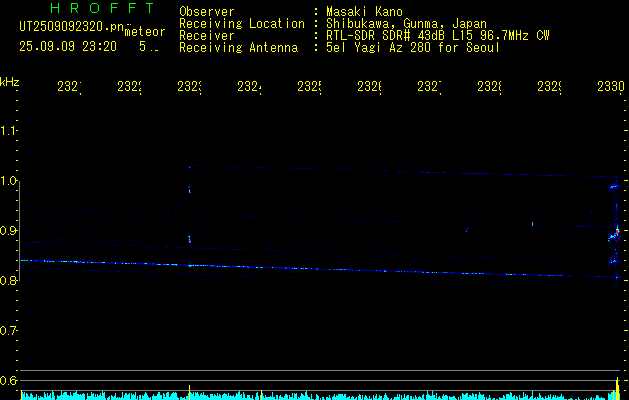Click the Receiving Location label

pyautogui.click(x=242, y=24)
